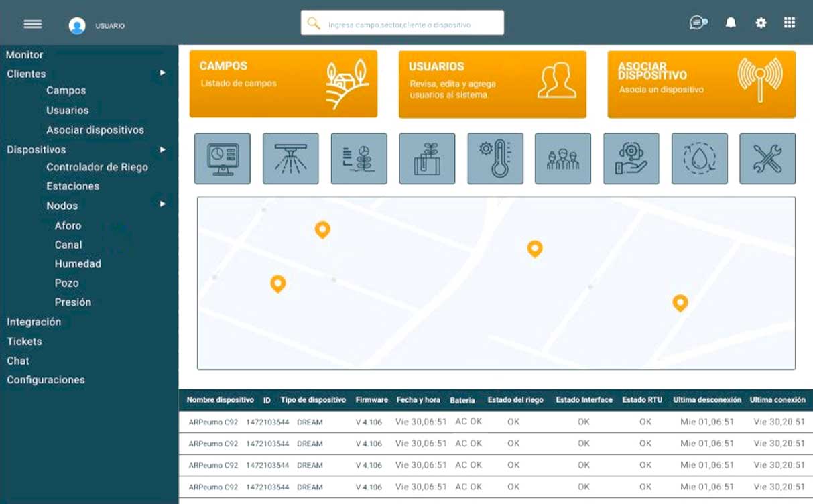Collapse the Dispositivos submenu arrow
The image size is (813, 504).
tap(162, 149)
